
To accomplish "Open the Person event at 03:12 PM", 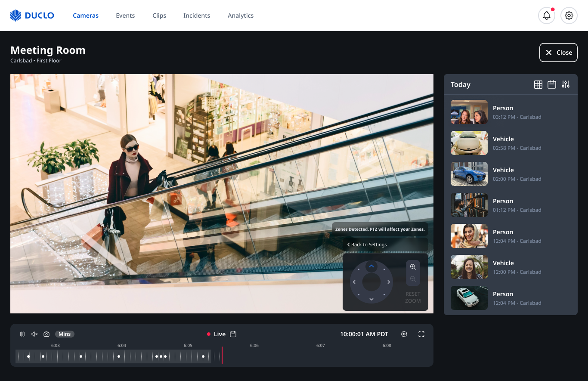I will pos(511,112).
